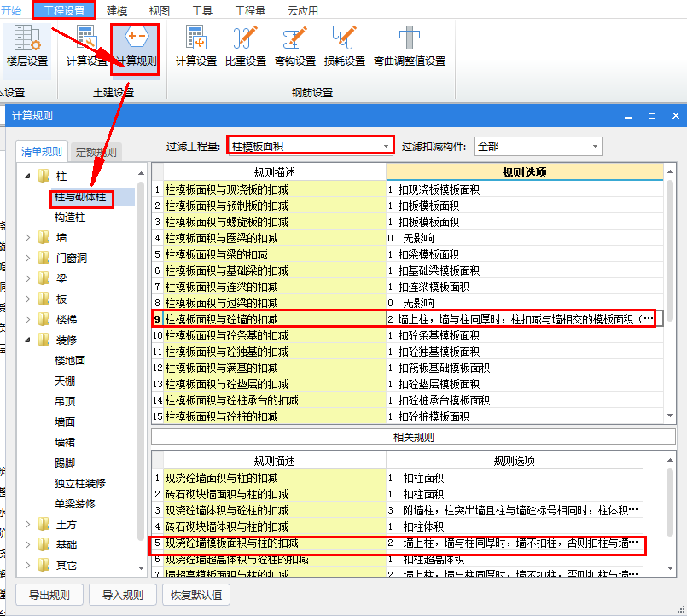Select 单梁装修 in the tree
Image resolution: width=687 pixels, height=616 pixels.
75,504
